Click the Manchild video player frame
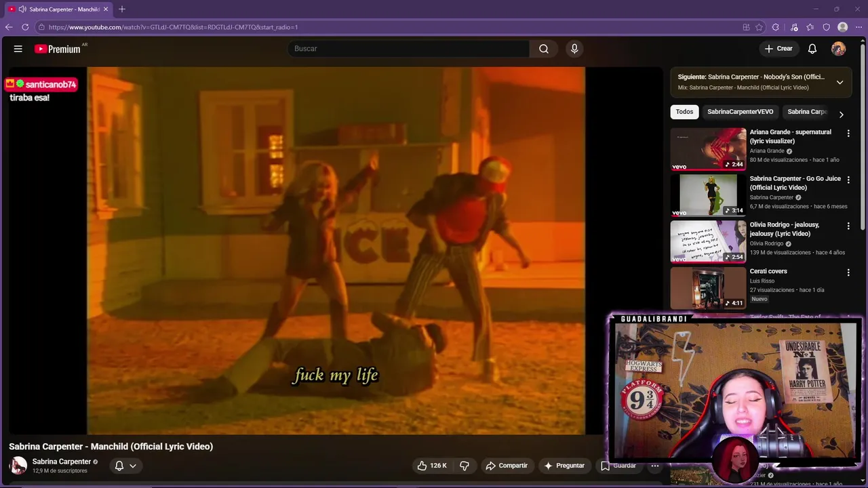This screenshot has height=488, width=868. [336, 250]
